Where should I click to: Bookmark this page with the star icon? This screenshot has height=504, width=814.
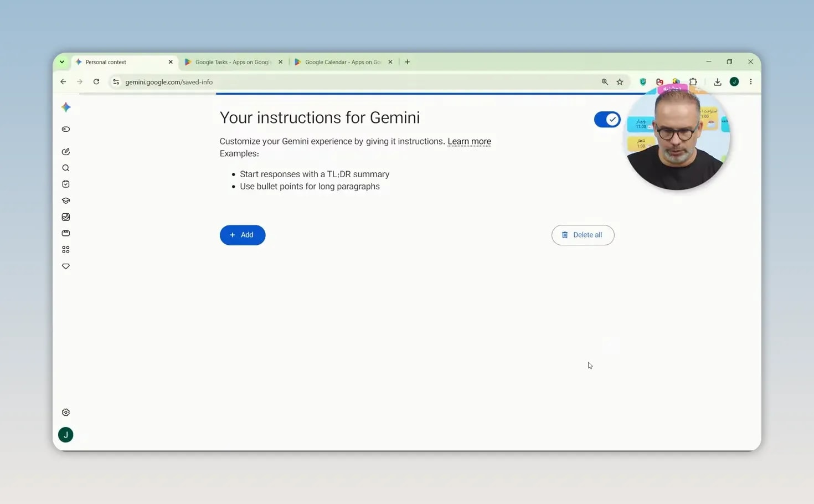tap(620, 82)
